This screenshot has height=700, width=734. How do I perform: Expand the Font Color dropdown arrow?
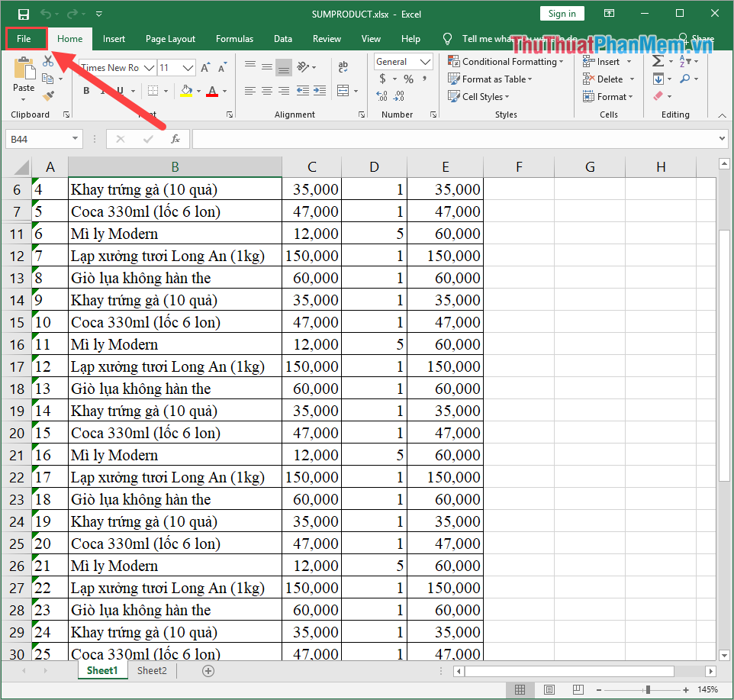(x=224, y=91)
